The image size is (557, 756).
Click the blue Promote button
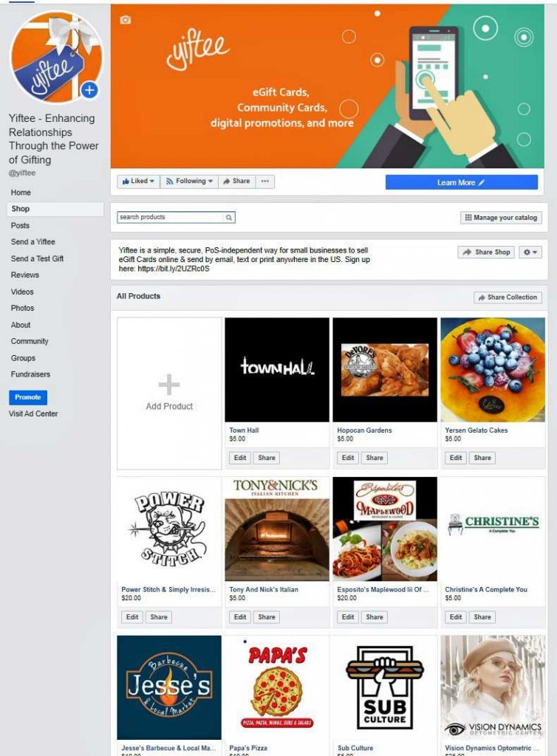(x=28, y=397)
